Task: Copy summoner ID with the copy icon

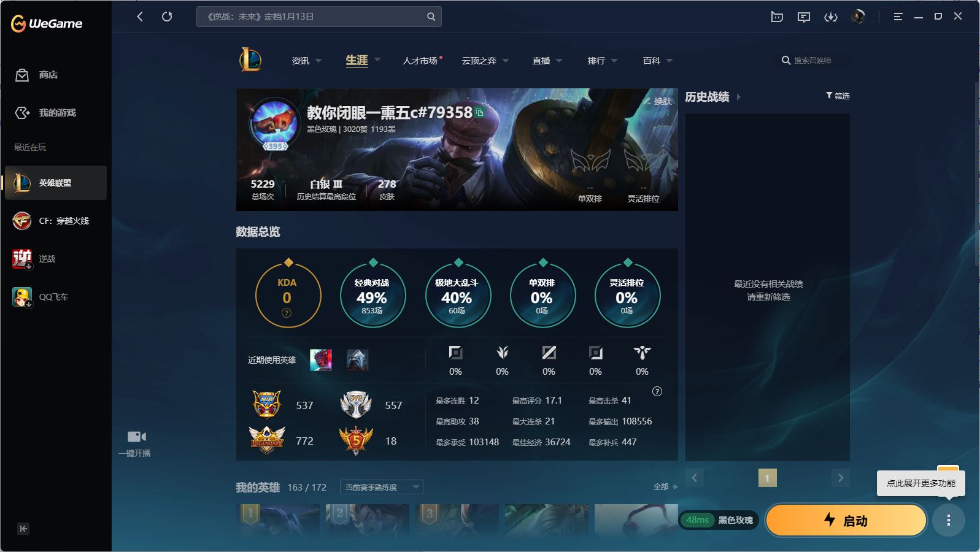Action: pyautogui.click(x=480, y=112)
